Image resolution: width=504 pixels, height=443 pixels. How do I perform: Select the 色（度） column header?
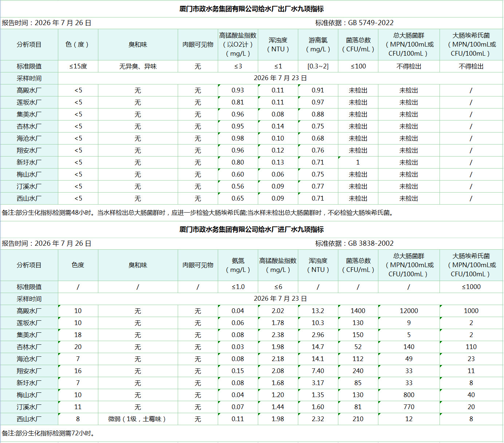[78, 44]
